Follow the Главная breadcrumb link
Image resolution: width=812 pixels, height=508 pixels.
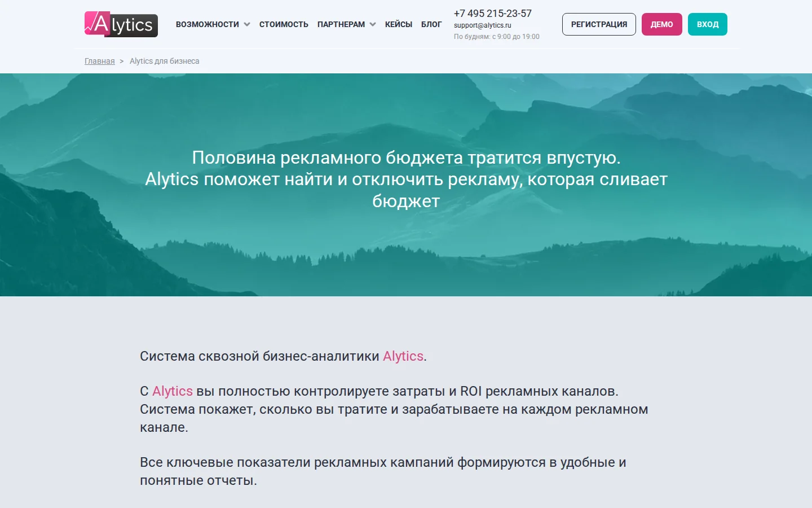pos(100,61)
